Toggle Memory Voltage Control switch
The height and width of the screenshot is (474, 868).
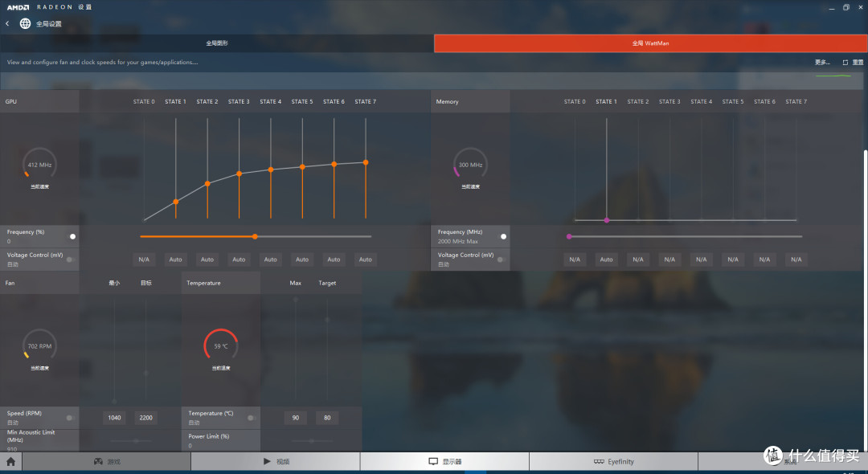(x=501, y=259)
